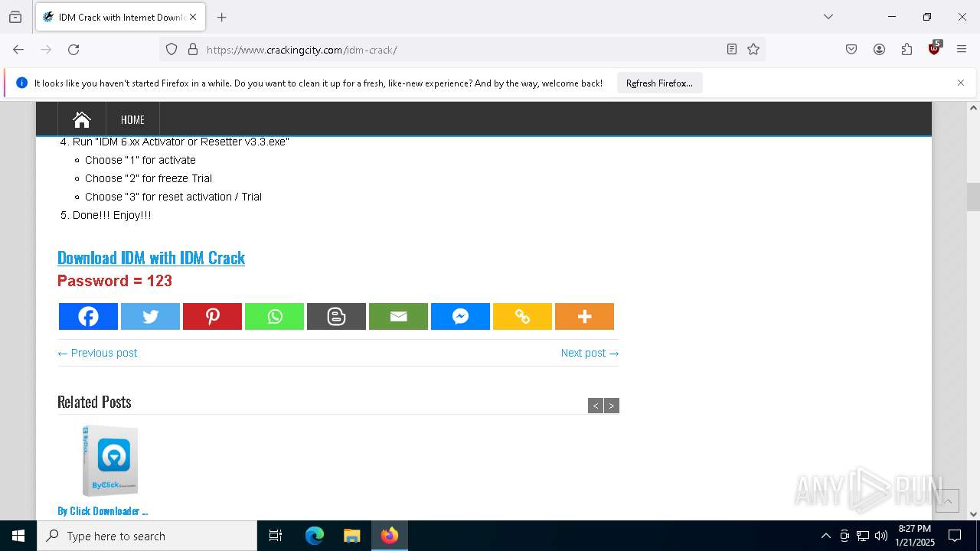Image resolution: width=980 pixels, height=551 pixels.
Task: Open the volume control in tray
Action: coord(881,536)
